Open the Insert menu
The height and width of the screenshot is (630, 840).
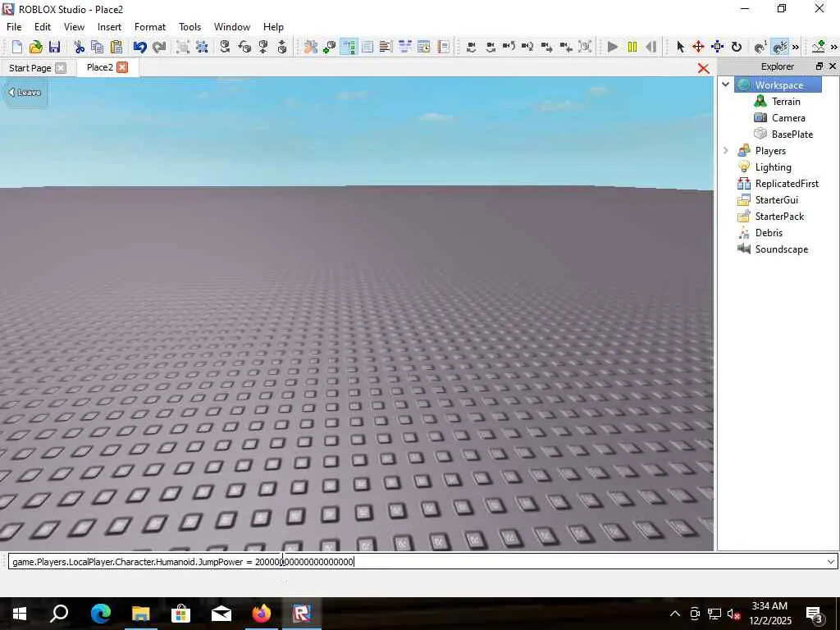(109, 27)
